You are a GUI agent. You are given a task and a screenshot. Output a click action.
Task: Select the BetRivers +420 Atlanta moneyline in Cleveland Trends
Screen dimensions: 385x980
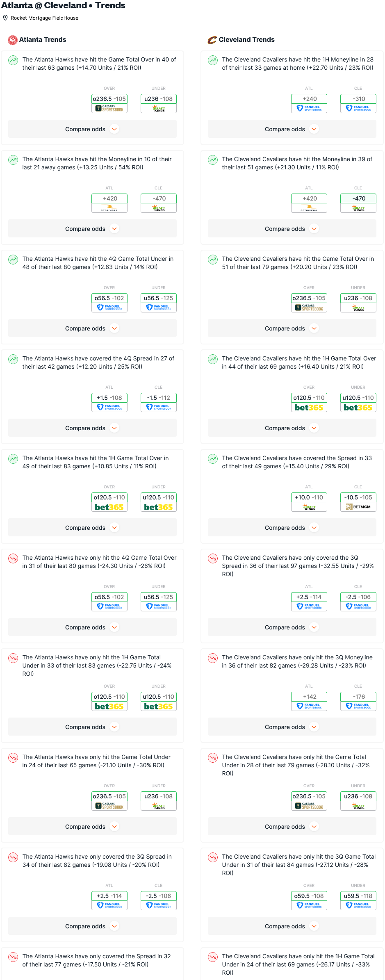(x=309, y=203)
